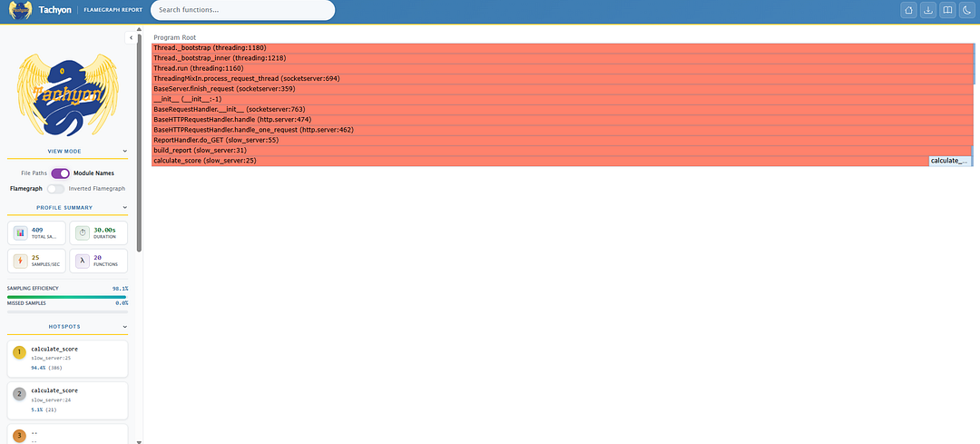Viewport: 980px width, 444px height.
Task: Select the ReportHandler.do_GET frame
Action: tap(563, 140)
